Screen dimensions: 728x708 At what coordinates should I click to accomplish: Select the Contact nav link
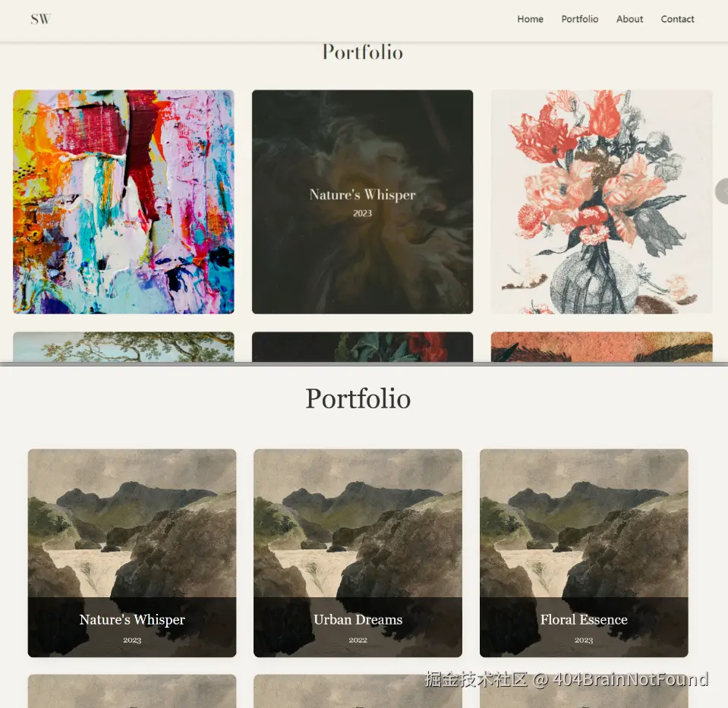click(x=677, y=19)
